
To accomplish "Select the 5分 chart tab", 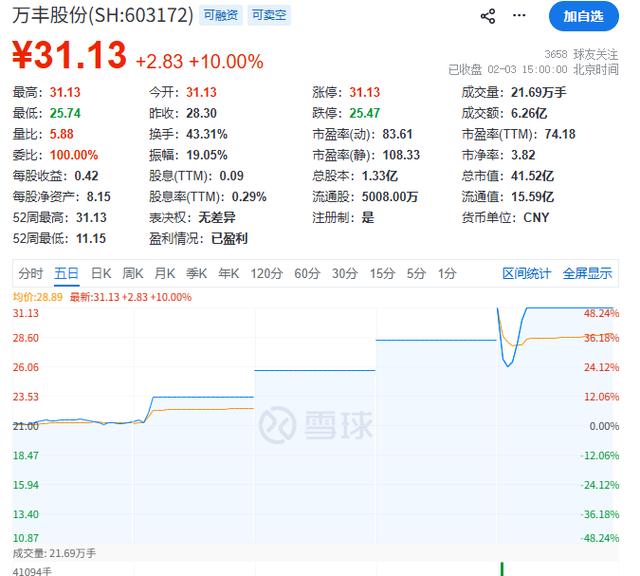I will pos(416,273).
